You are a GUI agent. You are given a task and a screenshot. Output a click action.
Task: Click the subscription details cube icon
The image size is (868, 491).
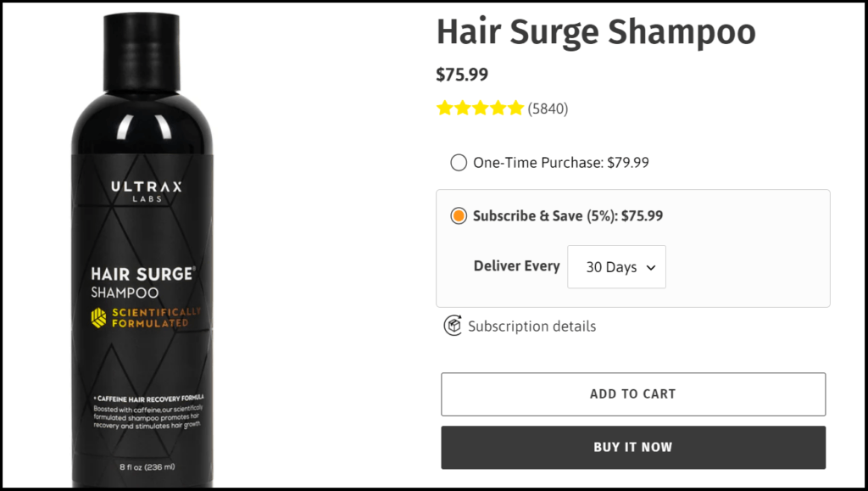point(453,326)
